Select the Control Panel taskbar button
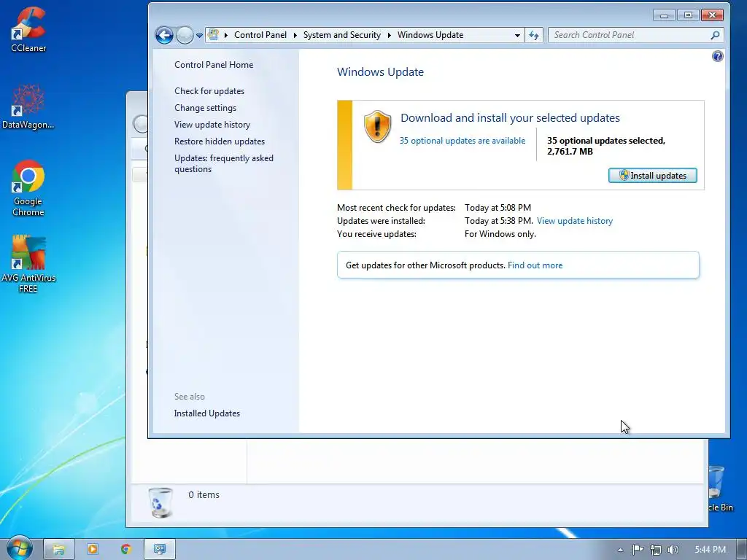The width and height of the screenshot is (747, 560). [x=160, y=550]
